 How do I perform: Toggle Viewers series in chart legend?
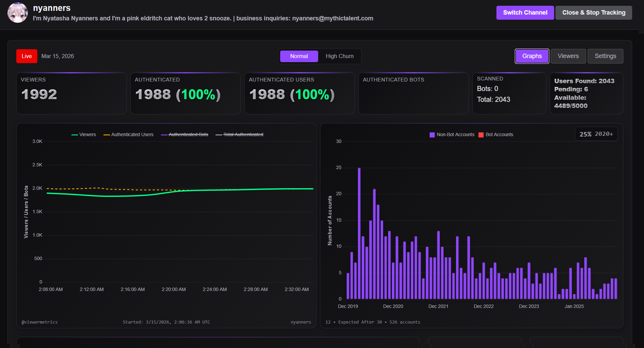coord(84,135)
